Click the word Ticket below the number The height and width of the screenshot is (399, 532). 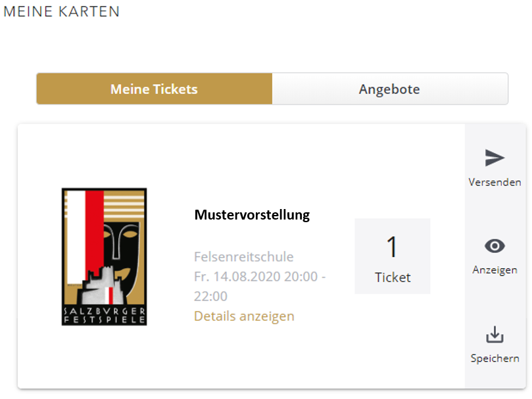coord(393,277)
